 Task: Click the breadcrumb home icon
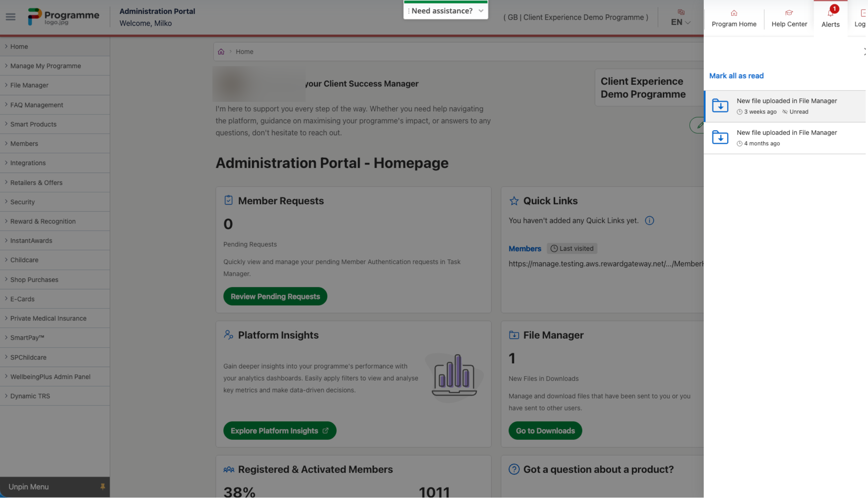pos(221,52)
